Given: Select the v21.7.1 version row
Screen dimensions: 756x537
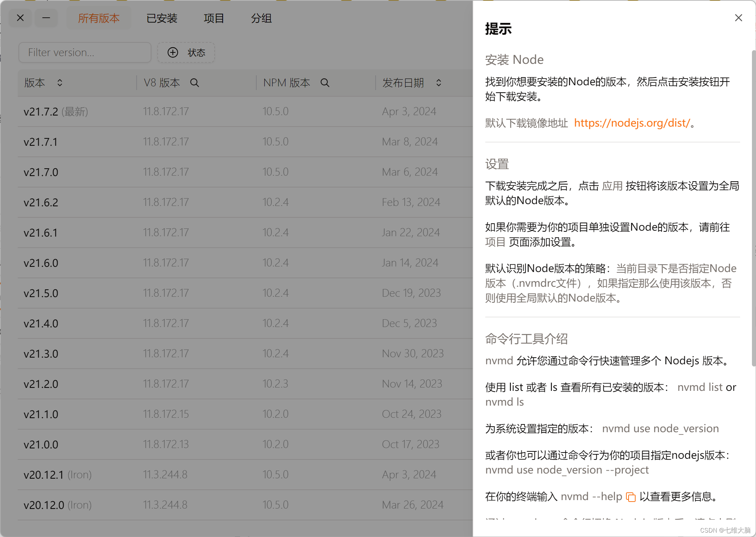Looking at the screenshot, I should [x=245, y=142].
